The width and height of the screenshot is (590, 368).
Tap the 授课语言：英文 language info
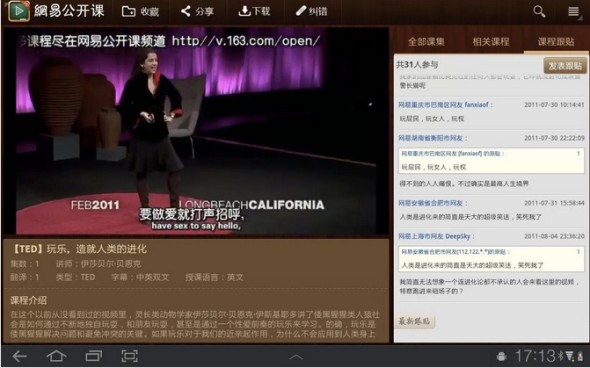click(214, 277)
